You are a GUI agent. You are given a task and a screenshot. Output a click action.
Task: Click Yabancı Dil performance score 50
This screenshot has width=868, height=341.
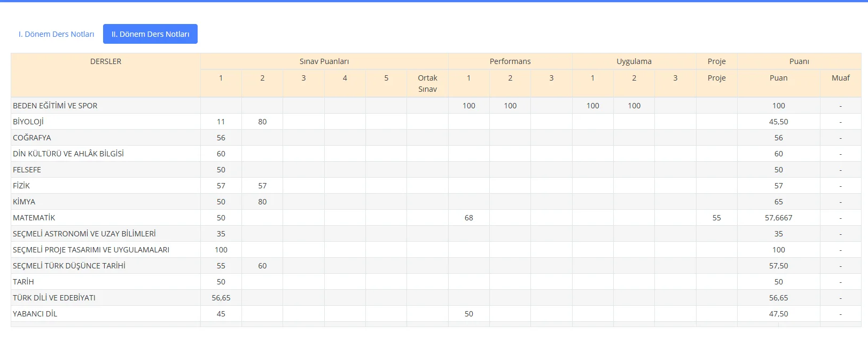tap(469, 314)
